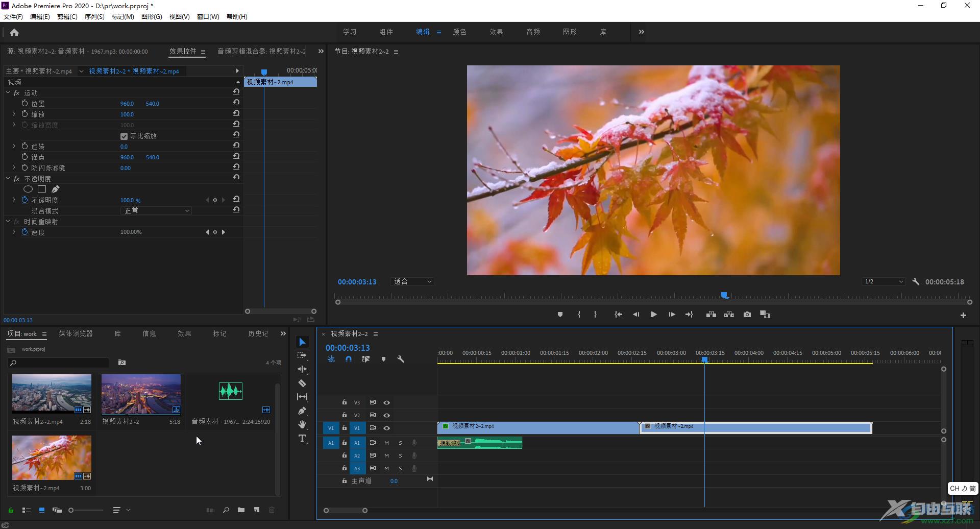Collapse the Motion effect group
The image size is (980, 529).
point(8,92)
